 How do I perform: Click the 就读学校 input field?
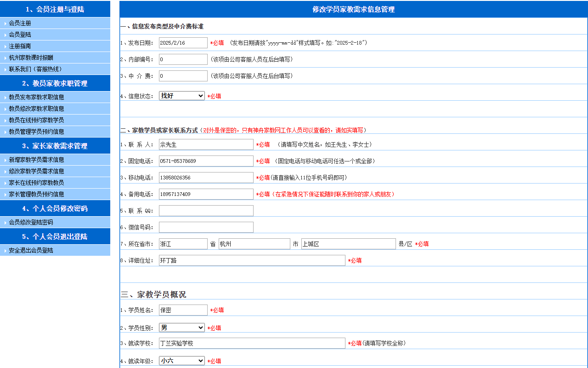[252, 343]
